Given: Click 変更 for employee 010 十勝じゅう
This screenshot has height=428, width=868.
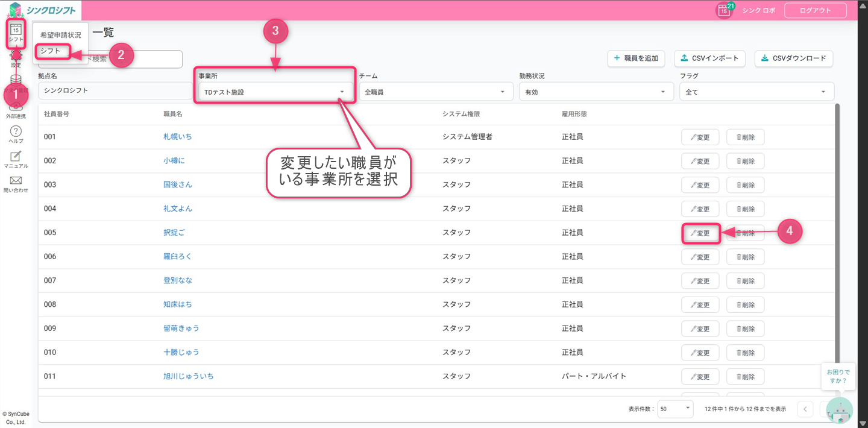Looking at the screenshot, I should click(x=700, y=353).
